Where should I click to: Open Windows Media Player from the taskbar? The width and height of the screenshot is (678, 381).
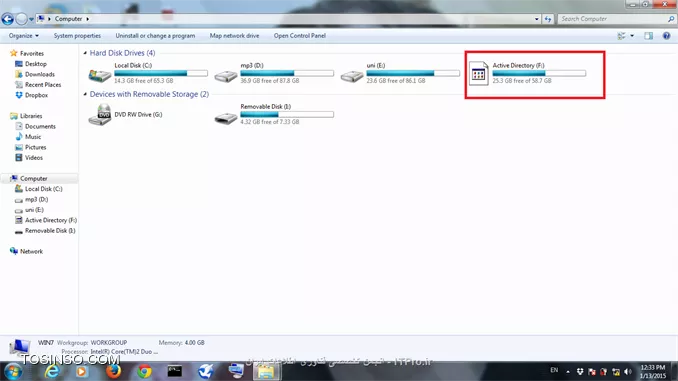pos(81,371)
